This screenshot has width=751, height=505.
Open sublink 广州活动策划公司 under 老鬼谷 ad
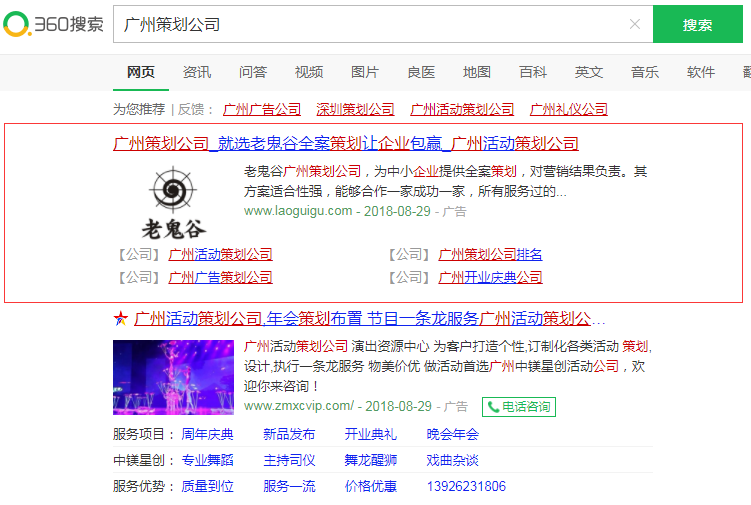(x=220, y=254)
